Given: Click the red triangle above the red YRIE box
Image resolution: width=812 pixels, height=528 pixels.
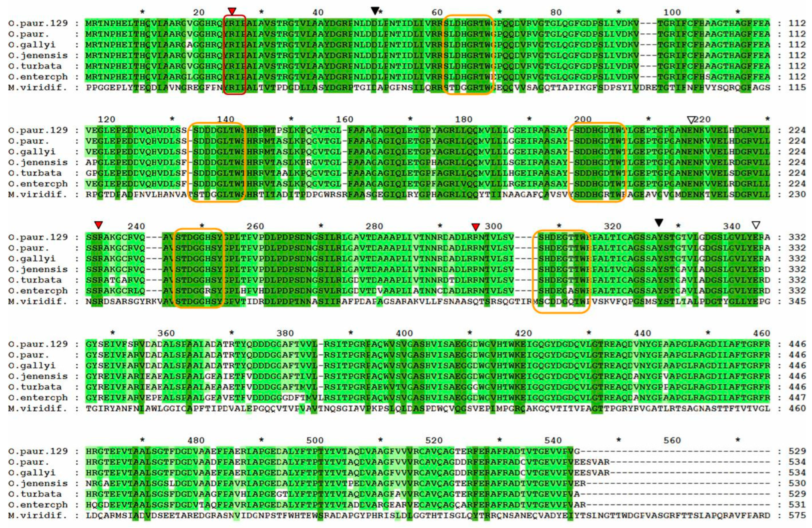Looking at the screenshot, I should pyautogui.click(x=232, y=11).
